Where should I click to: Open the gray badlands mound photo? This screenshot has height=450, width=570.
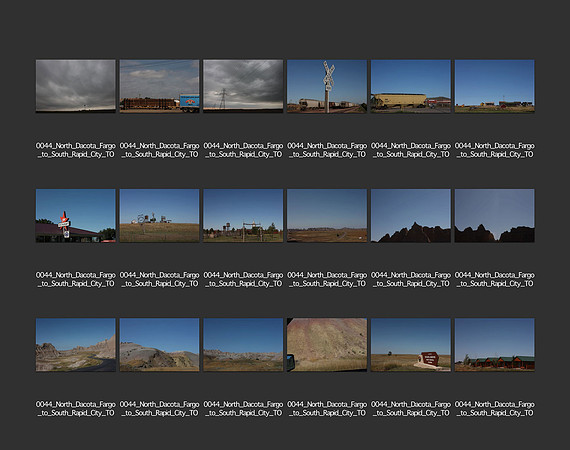tap(160, 345)
